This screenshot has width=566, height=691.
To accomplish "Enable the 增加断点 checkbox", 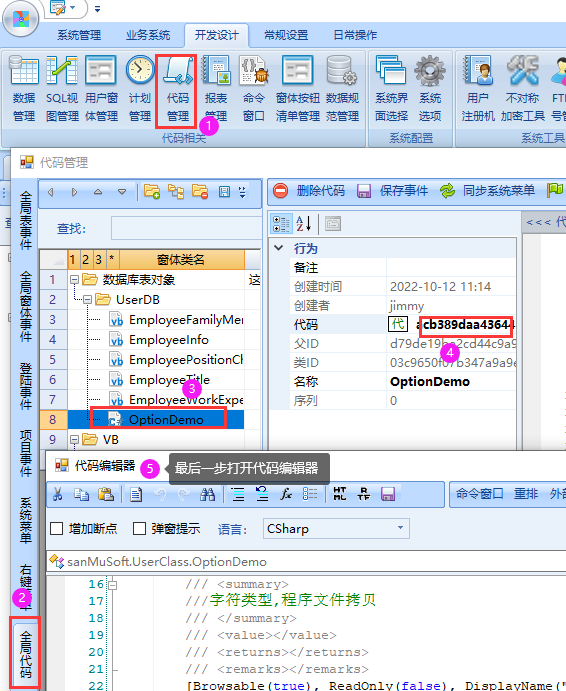I will tap(56, 528).
